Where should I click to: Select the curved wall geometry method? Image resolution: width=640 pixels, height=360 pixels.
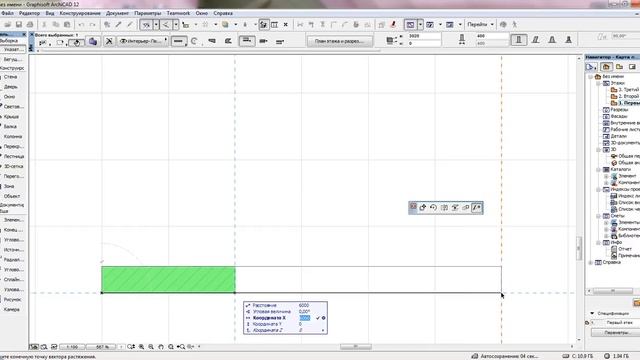tap(194, 41)
